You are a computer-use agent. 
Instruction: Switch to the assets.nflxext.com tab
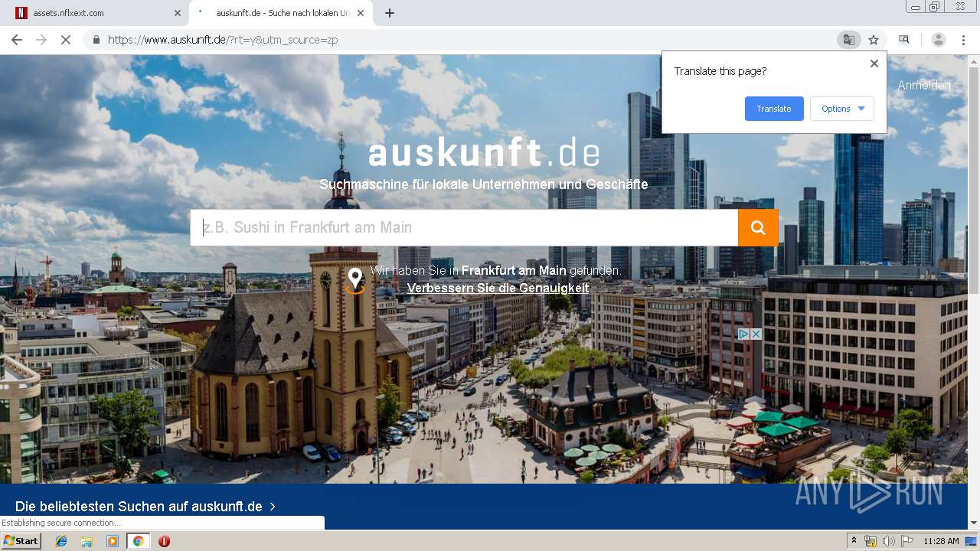click(95, 13)
